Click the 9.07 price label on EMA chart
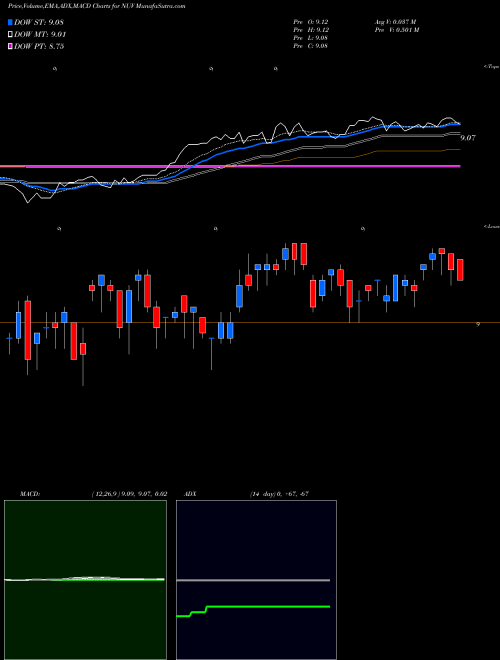The width and height of the screenshot is (500, 660). 468,138
